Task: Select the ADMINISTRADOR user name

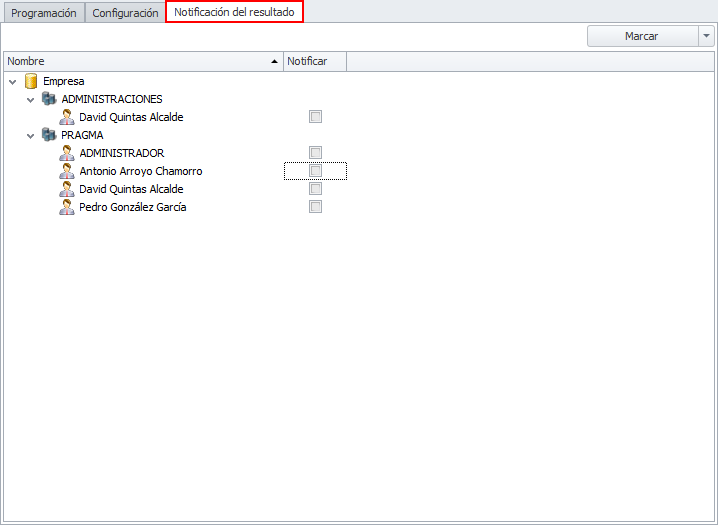Action: [x=122, y=153]
